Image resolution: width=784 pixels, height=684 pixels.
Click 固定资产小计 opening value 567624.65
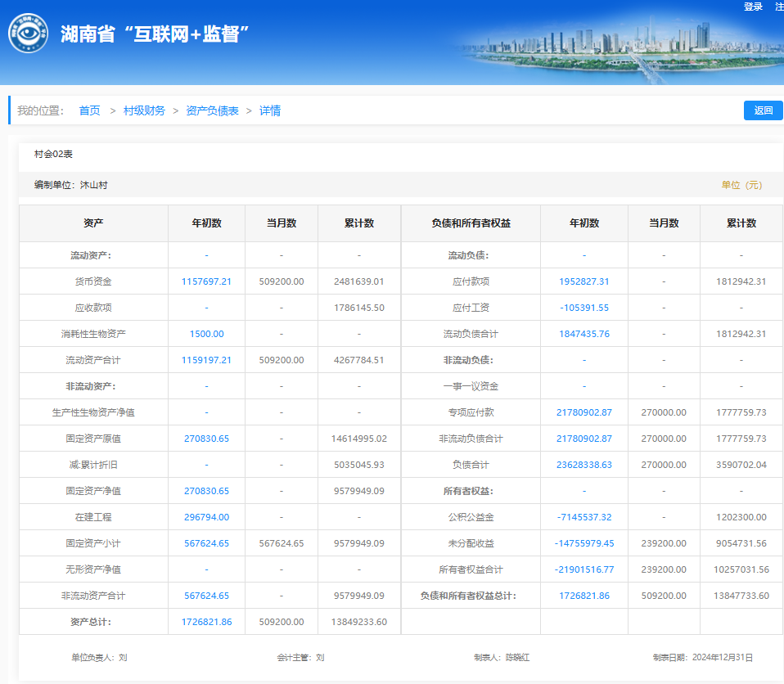[x=206, y=543]
